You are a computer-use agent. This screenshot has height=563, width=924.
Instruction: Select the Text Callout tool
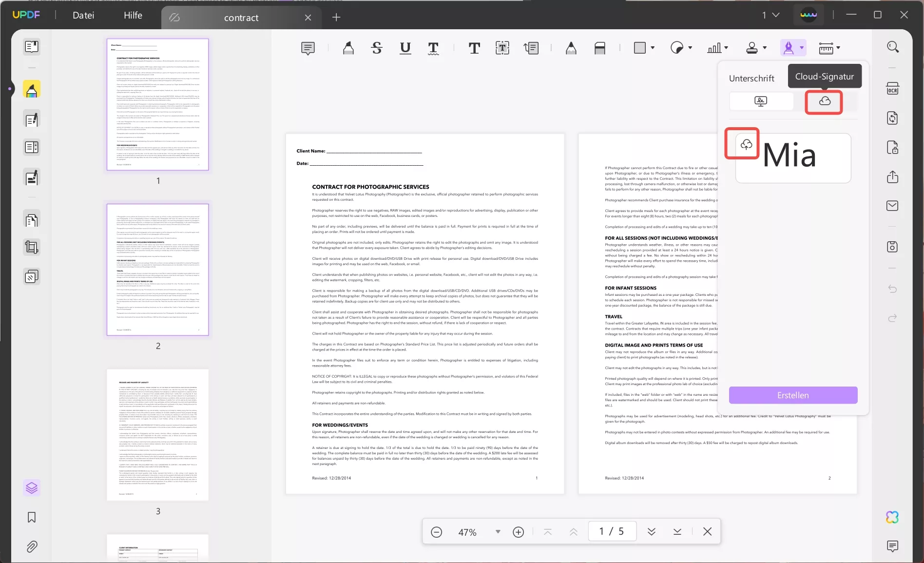(531, 48)
